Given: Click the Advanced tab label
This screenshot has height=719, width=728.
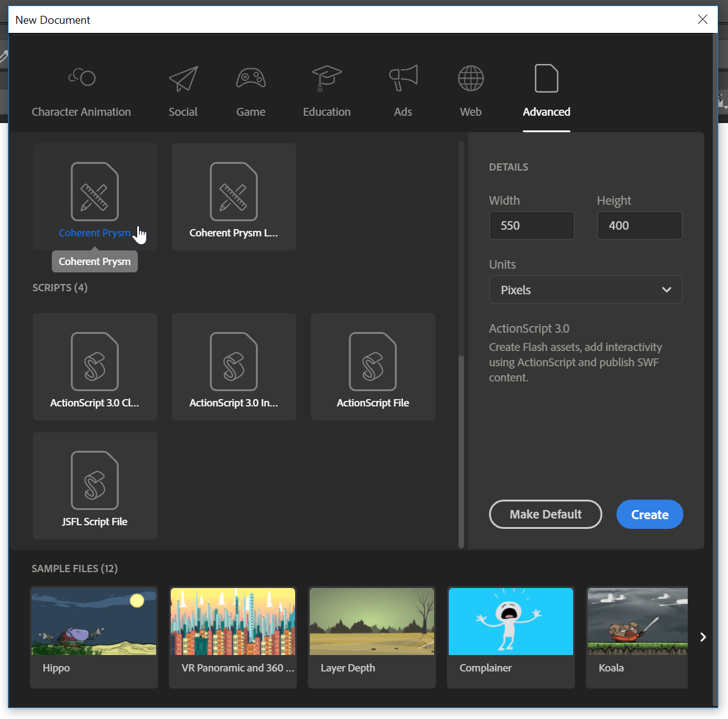Looking at the screenshot, I should point(546,112).
